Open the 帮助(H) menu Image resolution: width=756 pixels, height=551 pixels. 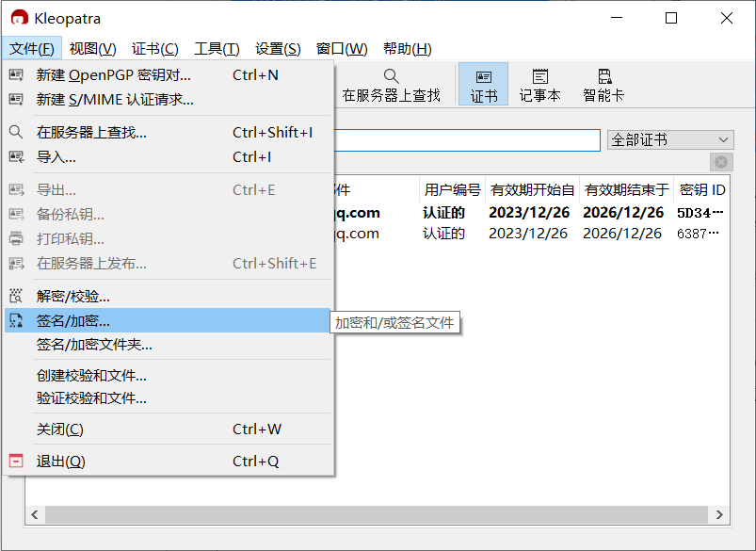pos(408,49)
